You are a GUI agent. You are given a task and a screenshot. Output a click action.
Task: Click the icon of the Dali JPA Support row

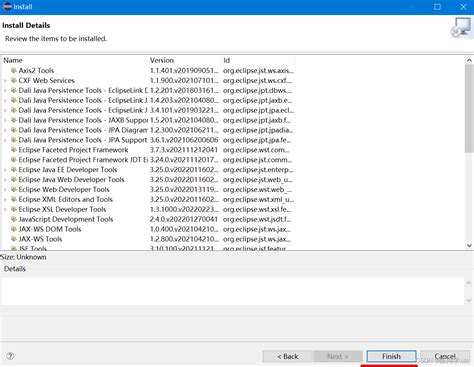point(14,140)
